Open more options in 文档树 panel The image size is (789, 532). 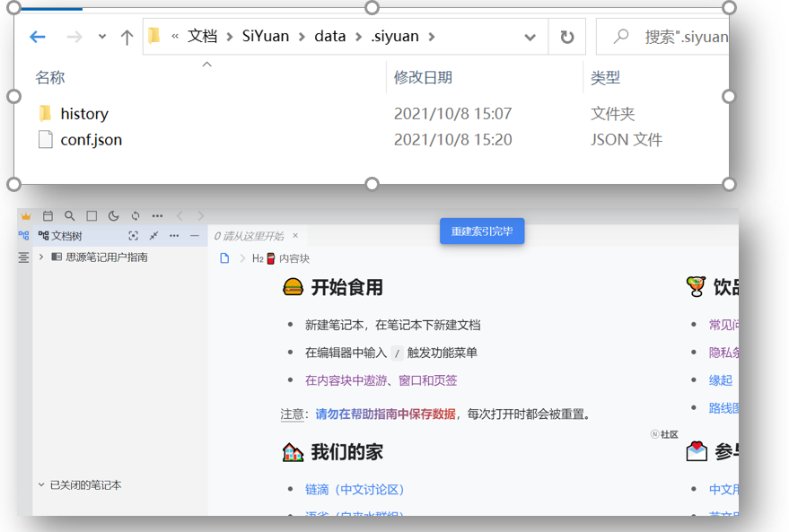[x=174, y=236]
